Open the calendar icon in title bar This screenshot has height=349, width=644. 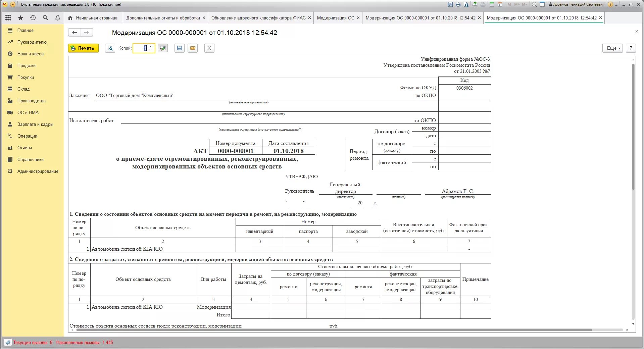click(x=500, y=4)
